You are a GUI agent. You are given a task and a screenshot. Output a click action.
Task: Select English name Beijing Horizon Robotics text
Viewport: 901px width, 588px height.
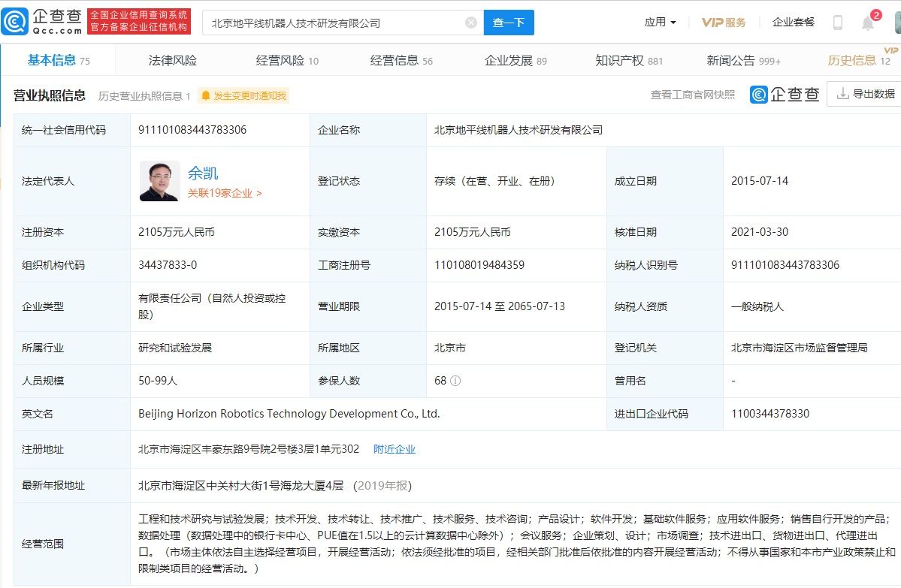click(x=289, y=414)
